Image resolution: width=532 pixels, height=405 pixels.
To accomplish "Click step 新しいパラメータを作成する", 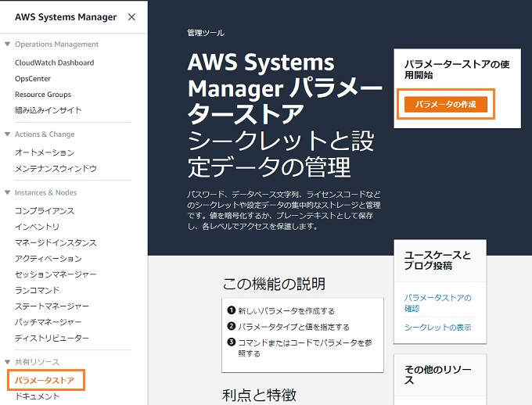I will (x=286, y=310).
